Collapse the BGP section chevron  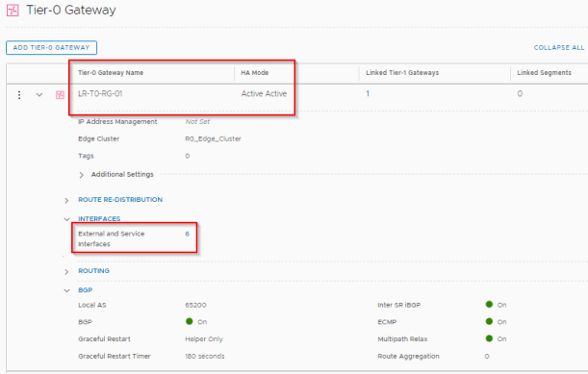tap(66, 290)
